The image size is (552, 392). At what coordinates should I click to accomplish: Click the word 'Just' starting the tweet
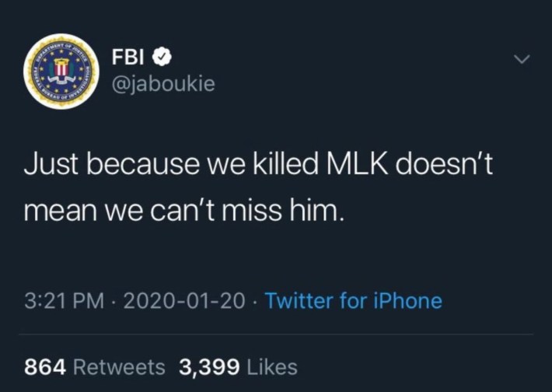point(52,164)
